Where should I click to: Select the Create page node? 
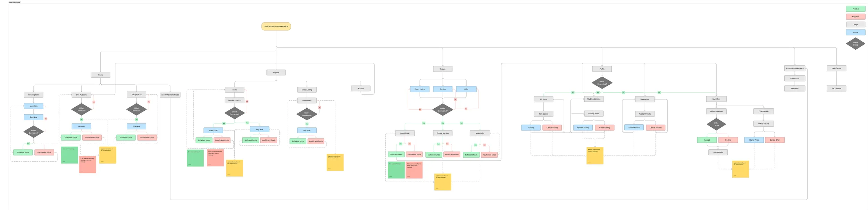pyautogui.click(x=443, y=69)
